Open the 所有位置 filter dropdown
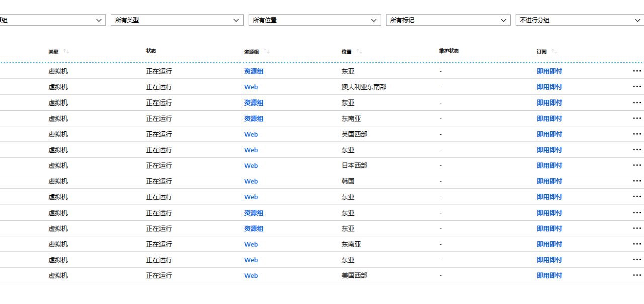The height and width of the screenshot is (304, 644). tap(314, 20)
